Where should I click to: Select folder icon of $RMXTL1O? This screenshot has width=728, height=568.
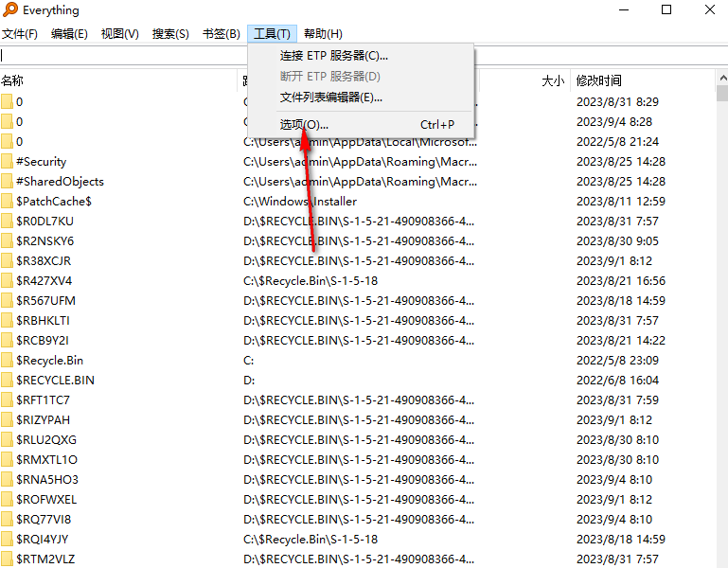tap(7, 460)
